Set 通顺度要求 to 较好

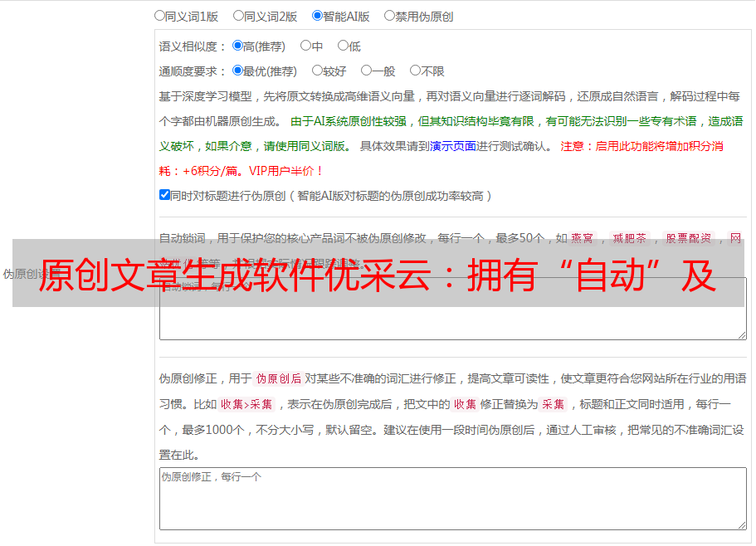(317, 71)
